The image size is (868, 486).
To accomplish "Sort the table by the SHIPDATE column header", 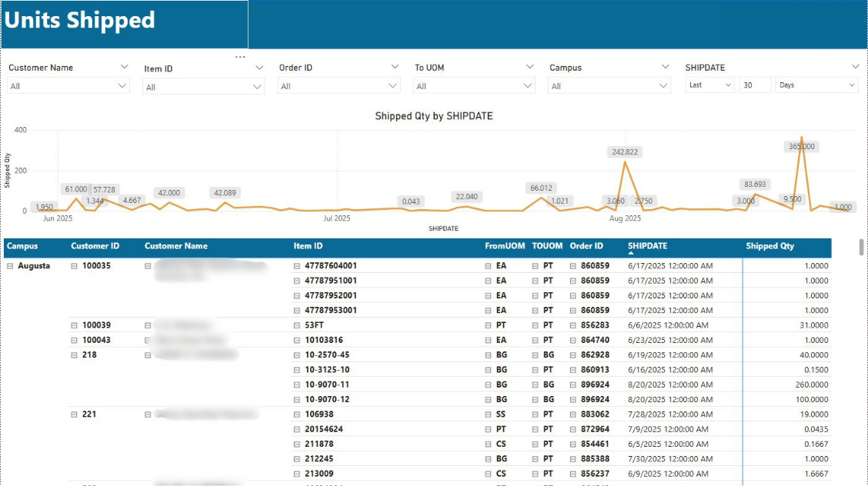I will pyautogui.click(x=647, y=246).
